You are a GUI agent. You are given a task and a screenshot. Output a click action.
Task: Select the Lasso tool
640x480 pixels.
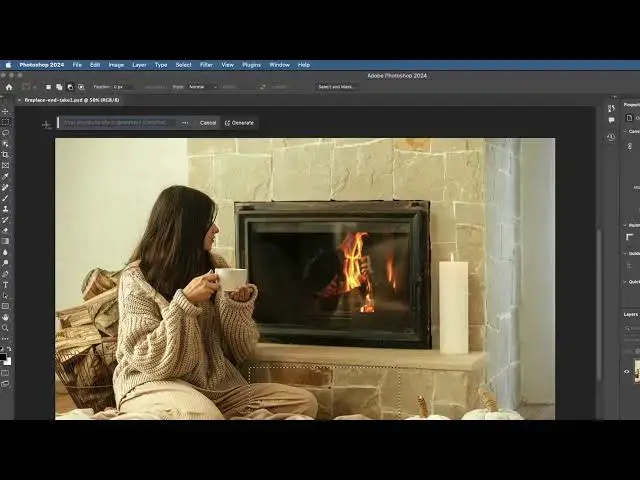tap(5, 133)
